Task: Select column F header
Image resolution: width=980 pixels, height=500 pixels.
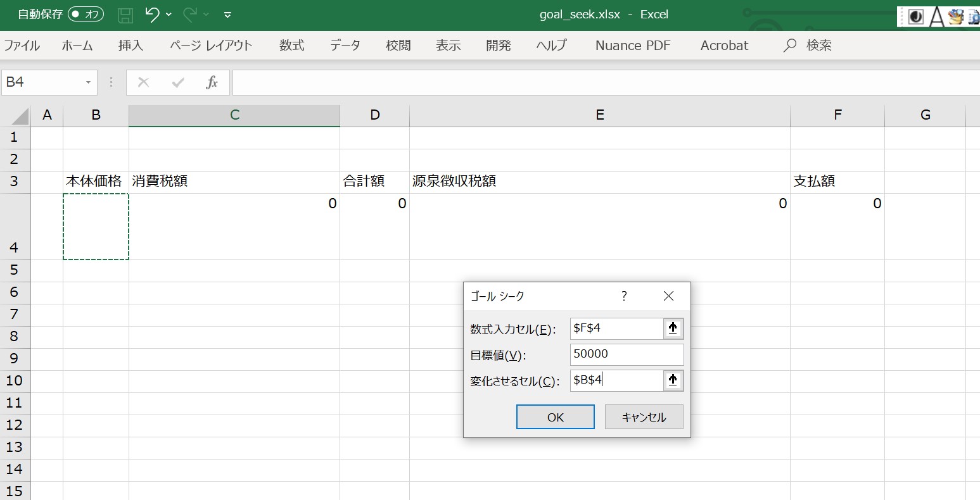Action: click(x=837, y=115)
